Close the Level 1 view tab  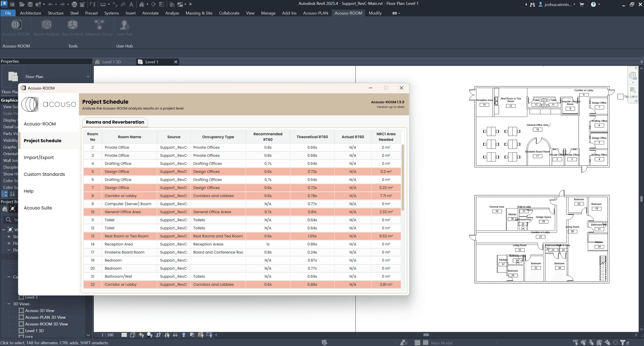pos(176,62)
